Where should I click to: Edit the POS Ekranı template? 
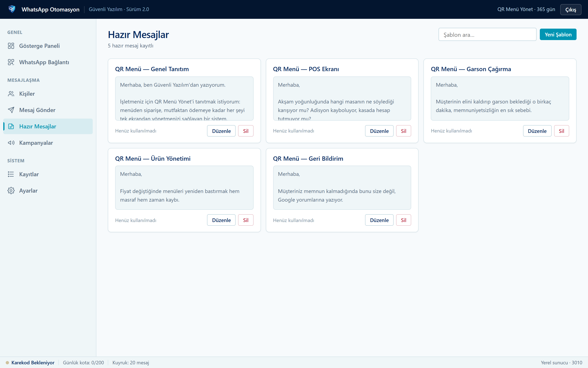pyautogui.click(x=379, y=131)
